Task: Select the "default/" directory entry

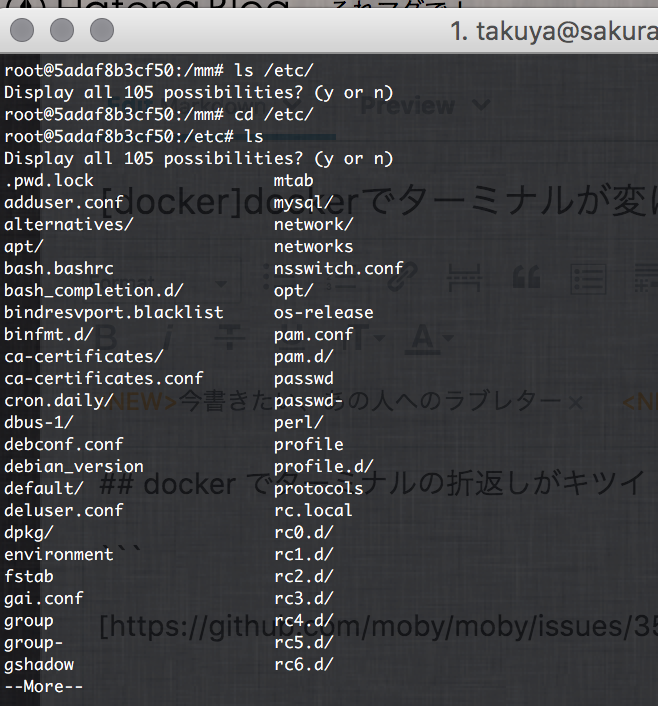Action: point(44,489)
